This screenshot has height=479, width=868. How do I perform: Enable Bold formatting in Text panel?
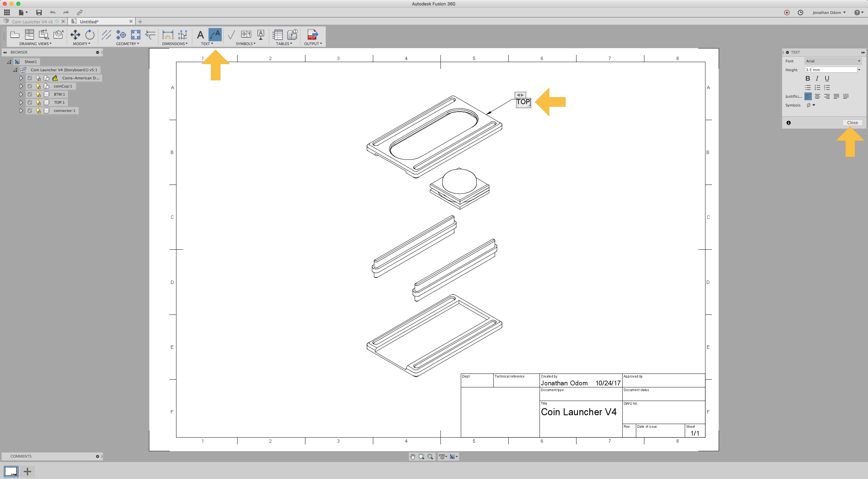(x=807, y=78)
